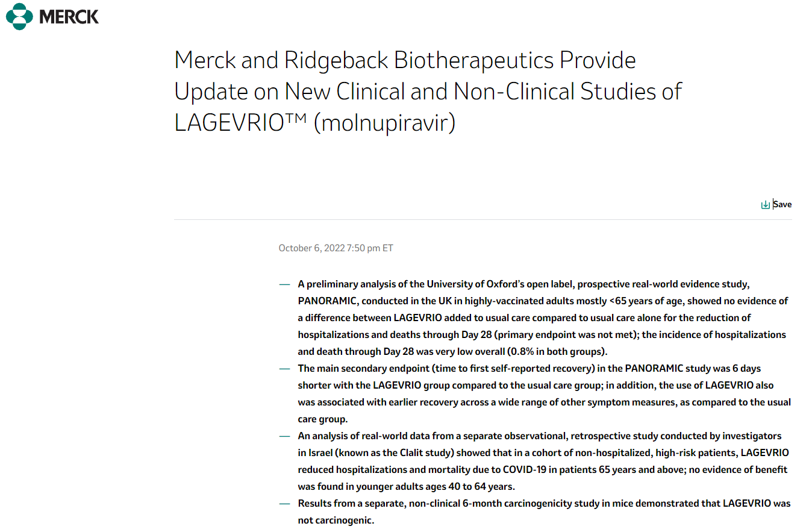Click the MERCK wordmark text
This screenshot has width=812, height=532.
coord(69,16)
